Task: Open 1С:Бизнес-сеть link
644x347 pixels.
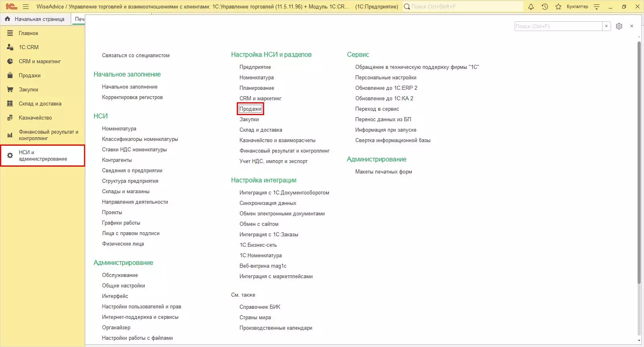Action: pos(258,245)
